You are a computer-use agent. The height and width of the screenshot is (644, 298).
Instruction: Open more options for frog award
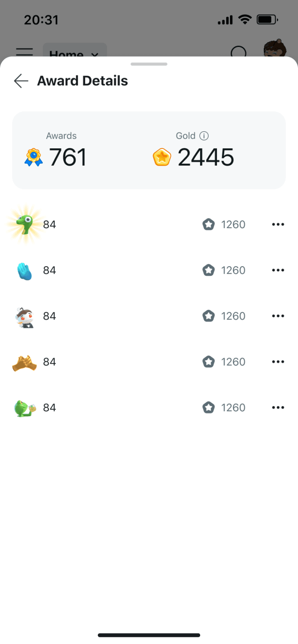point(278,408)
